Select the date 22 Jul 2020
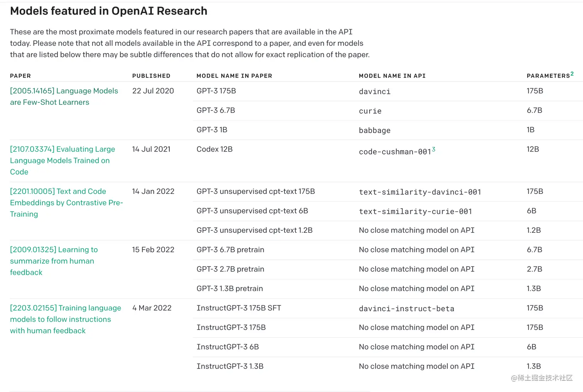Image resolution: width=583 pixels, height=392 pixels. tap(153, 91)
